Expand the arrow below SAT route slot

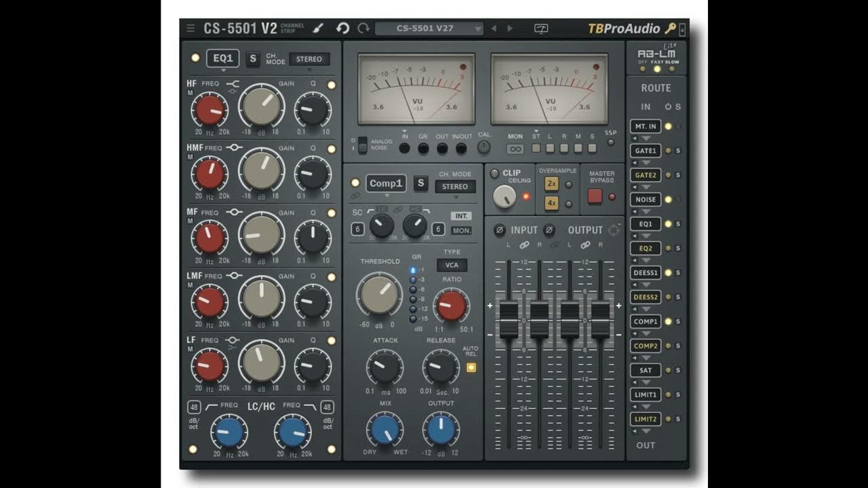pyautogui.click(x=646, y=382)
